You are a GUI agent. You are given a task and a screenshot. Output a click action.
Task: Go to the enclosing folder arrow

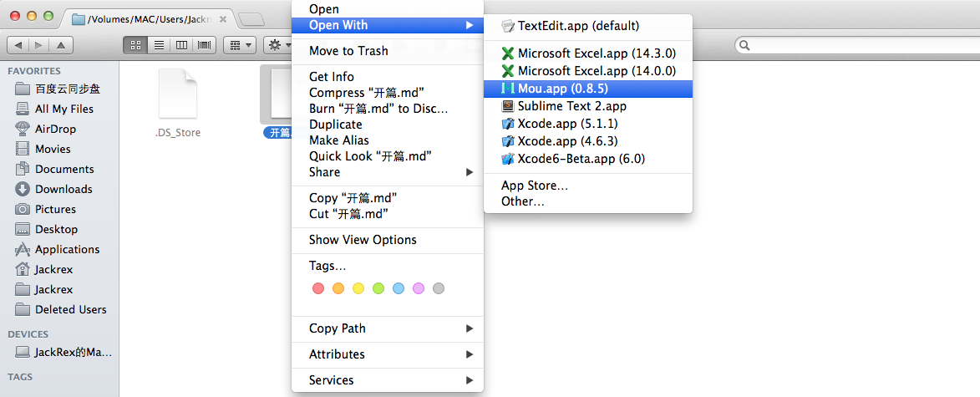coord(61,45)
